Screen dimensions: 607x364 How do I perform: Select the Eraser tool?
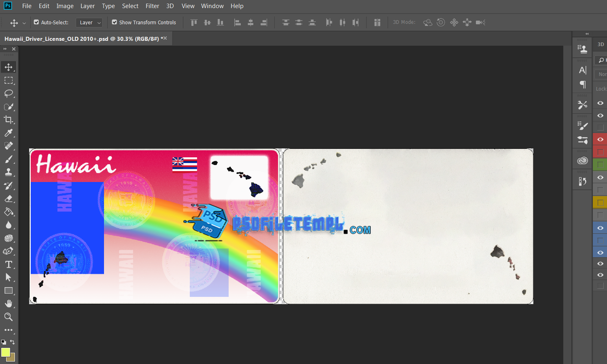point(9,199)
